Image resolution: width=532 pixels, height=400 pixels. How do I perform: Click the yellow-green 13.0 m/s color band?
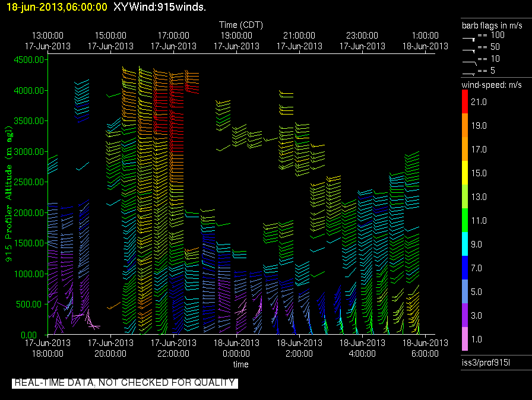pyautogui.click(x=465, y=196)
